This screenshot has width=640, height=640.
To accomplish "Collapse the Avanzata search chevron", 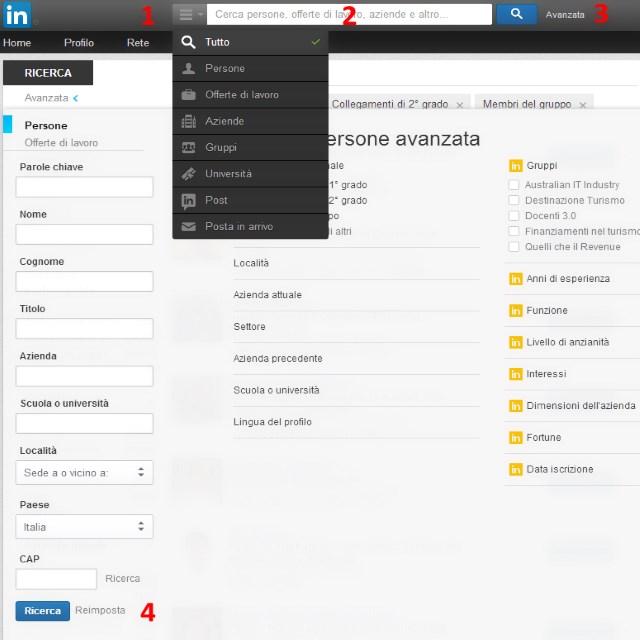I will pyautogui.click(x=76, y=98).
